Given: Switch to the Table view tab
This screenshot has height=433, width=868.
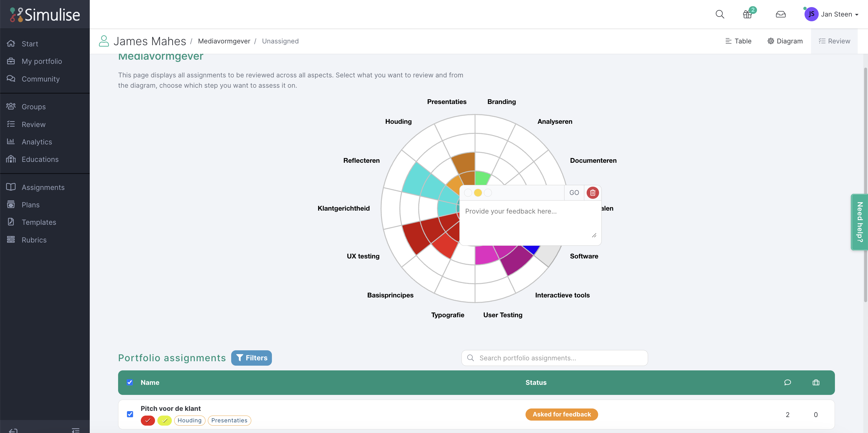Looking at the screenshot, I should [738, 41].
